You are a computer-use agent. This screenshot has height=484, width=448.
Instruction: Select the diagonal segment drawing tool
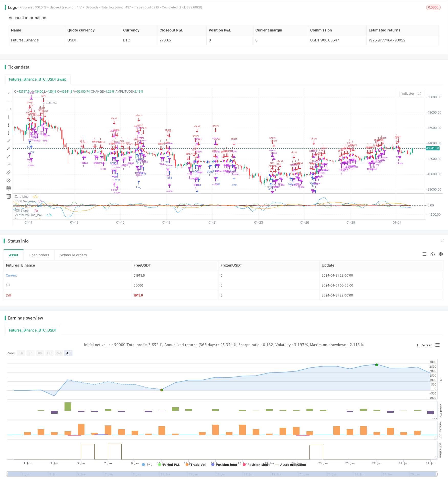coord(9,157)
